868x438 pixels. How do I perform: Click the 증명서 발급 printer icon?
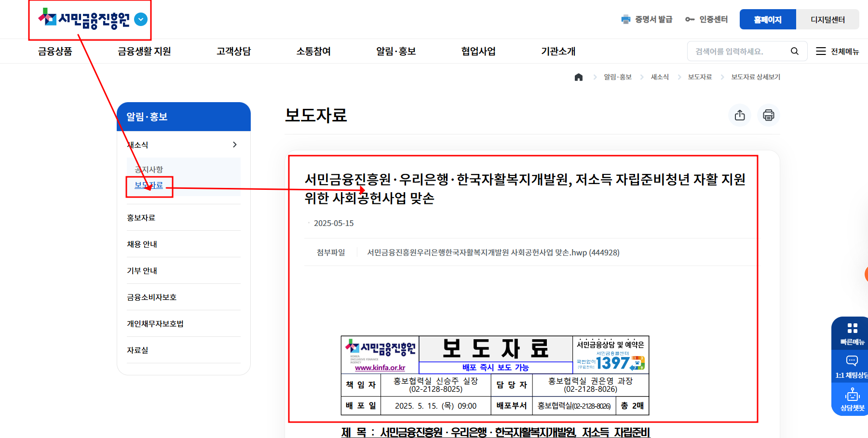pyautogui.click(x=626, y=19)
